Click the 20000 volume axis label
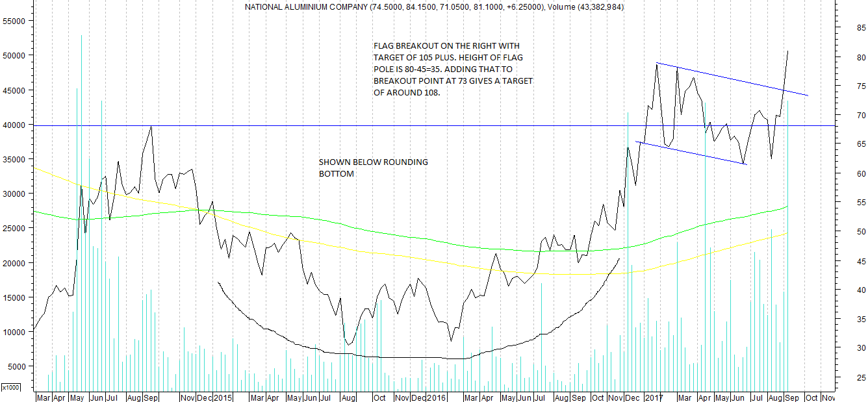The height and width of the screenshot is (402, 868). coord(15,263)
